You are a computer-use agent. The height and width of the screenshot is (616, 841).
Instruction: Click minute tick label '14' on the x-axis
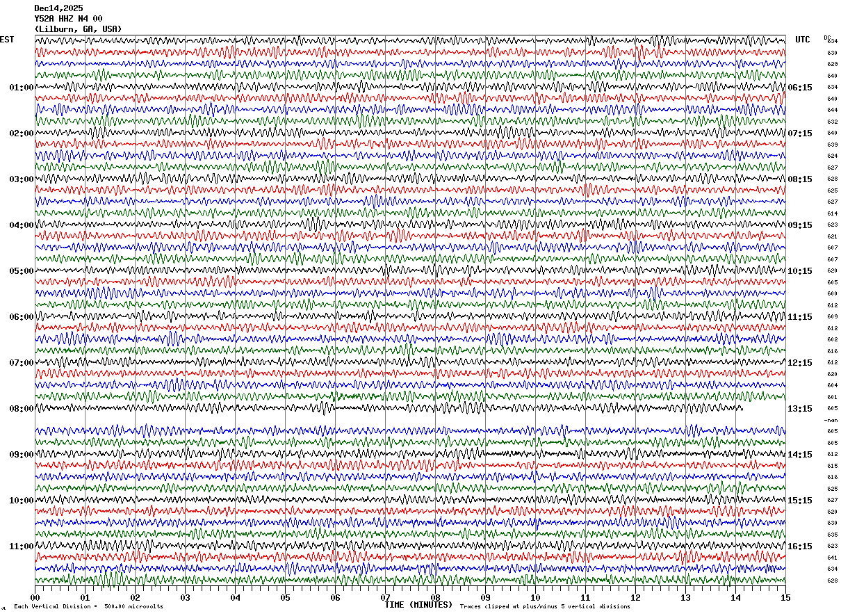tap(735, 598)
